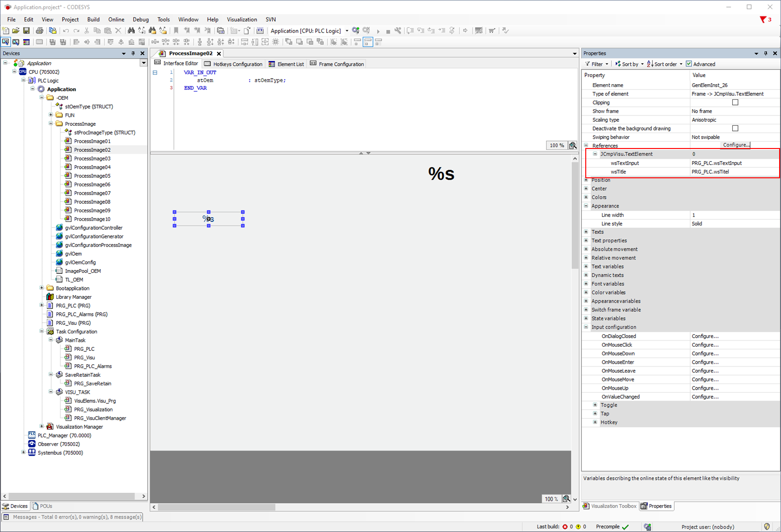The height and width of the screenshot is (532, 781).
Task: Click the zoom magnifier icon in visualization editor
Action: (x=566, y=499)
